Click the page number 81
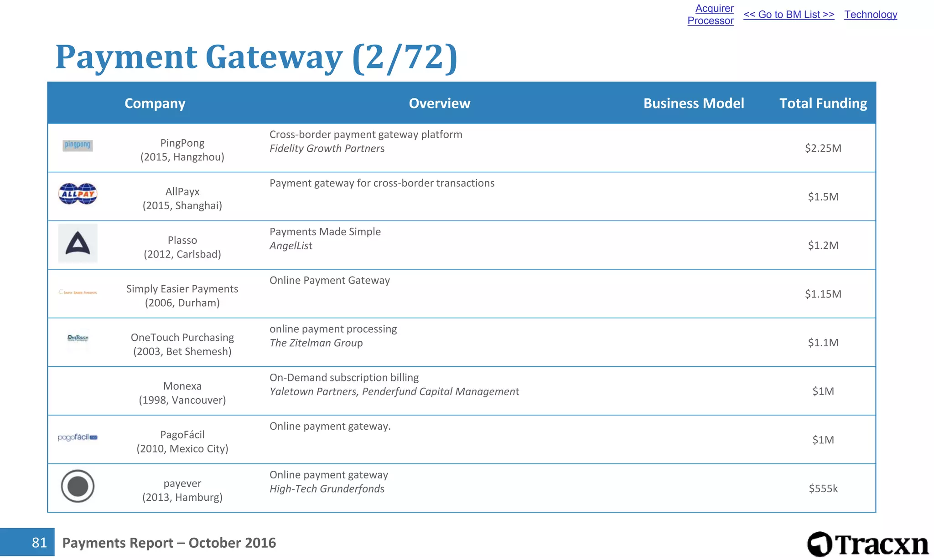 39,543
